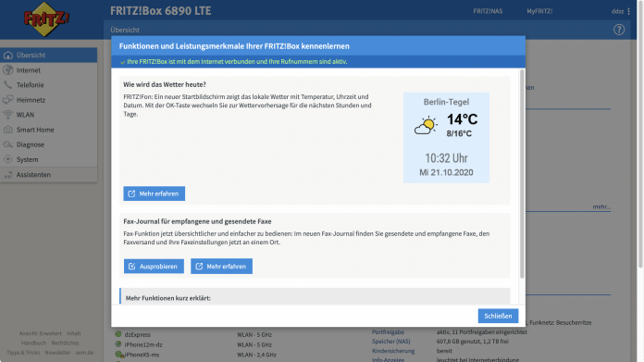Open the Rechtliches footer link
The image size is (644, 362).
click(65, 343)
